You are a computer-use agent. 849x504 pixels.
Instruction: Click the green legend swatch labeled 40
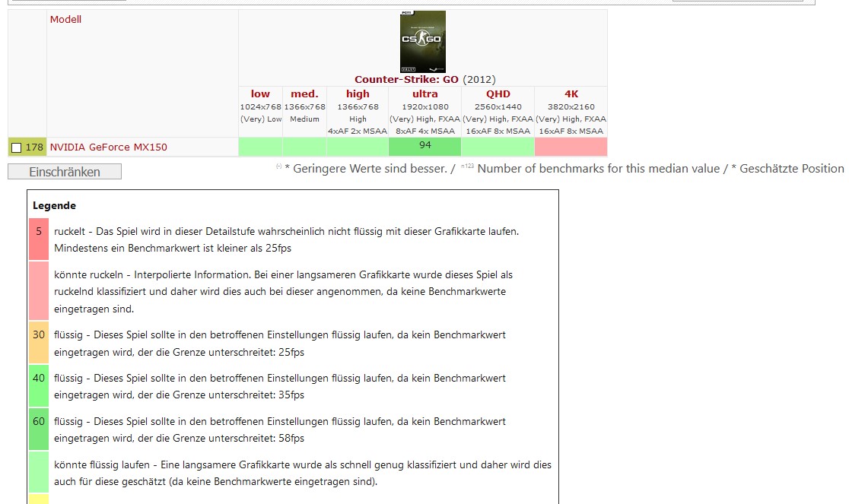[39, 385]
